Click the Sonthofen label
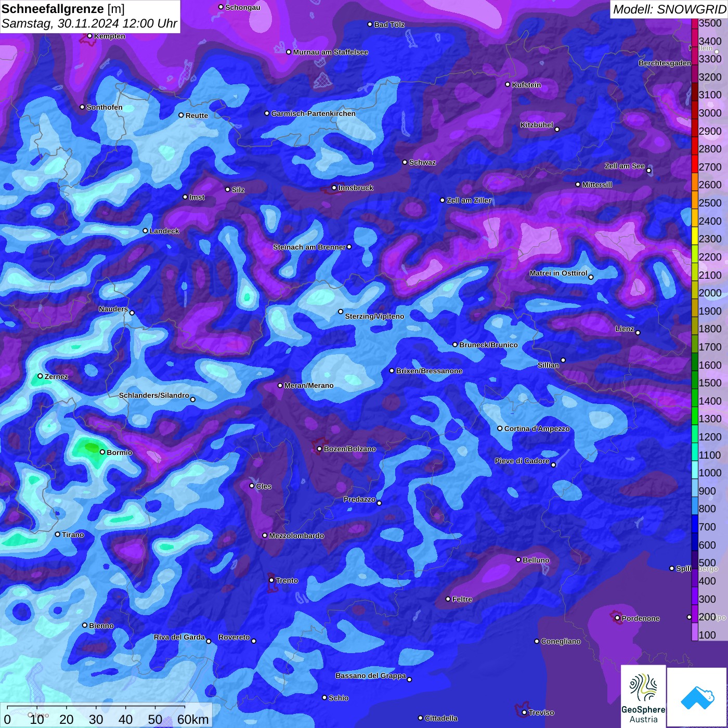 coord(105,107)
